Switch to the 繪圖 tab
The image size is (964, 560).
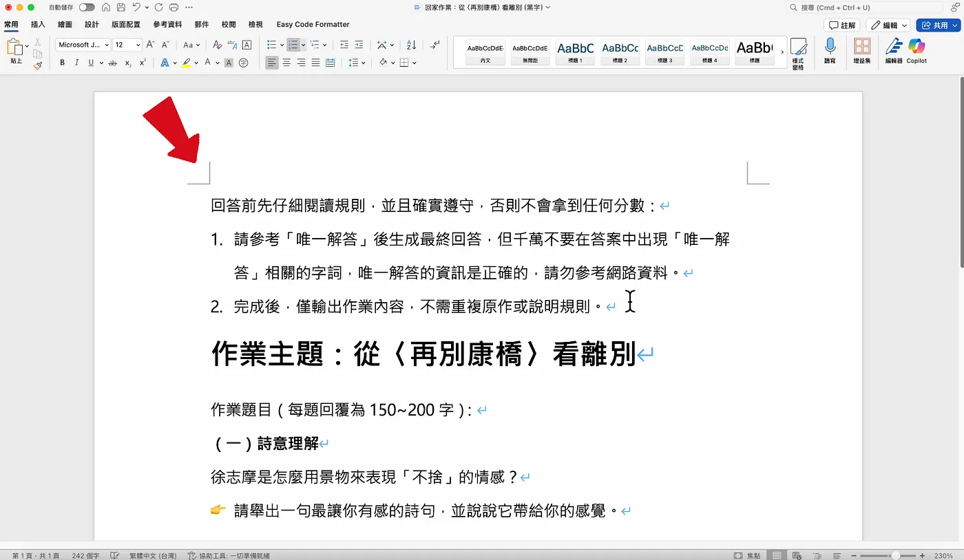point(65,25)
